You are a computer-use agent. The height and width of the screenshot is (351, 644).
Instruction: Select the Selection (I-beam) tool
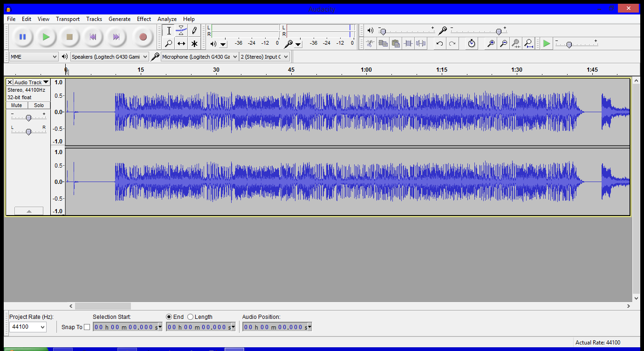click(169, 31)
